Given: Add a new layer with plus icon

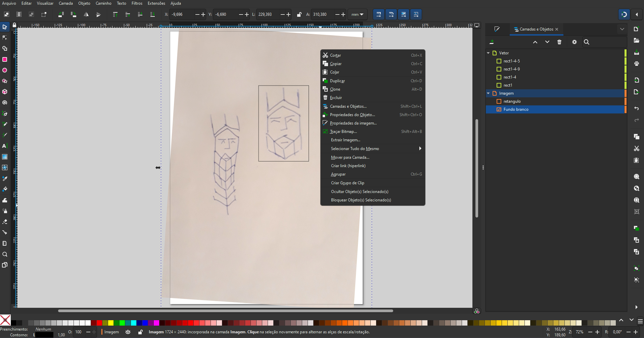Looking at the screenshot, I should coord(492,42).
